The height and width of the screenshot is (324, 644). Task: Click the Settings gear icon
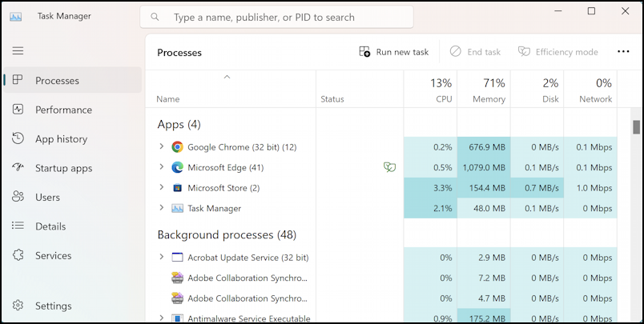pos(18,305)
